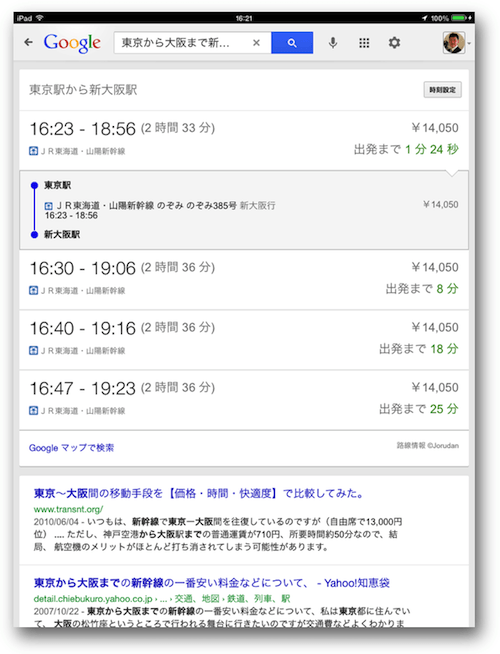Tap iPad status bar clock 16:21
This screenshot has height=654, width=500.
[x=244, y=18]
